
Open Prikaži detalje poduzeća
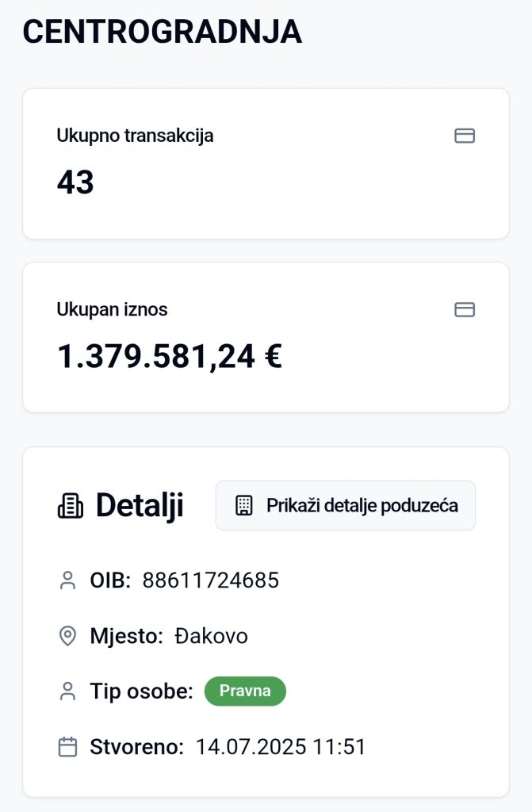(x=346, y=505)
